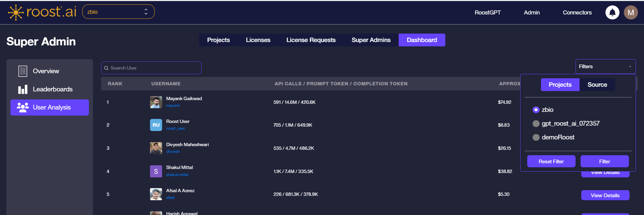This screenshot has height=215, width=644.
Task: Click the Mayank Gaikwad name
Action: point(184,98)
